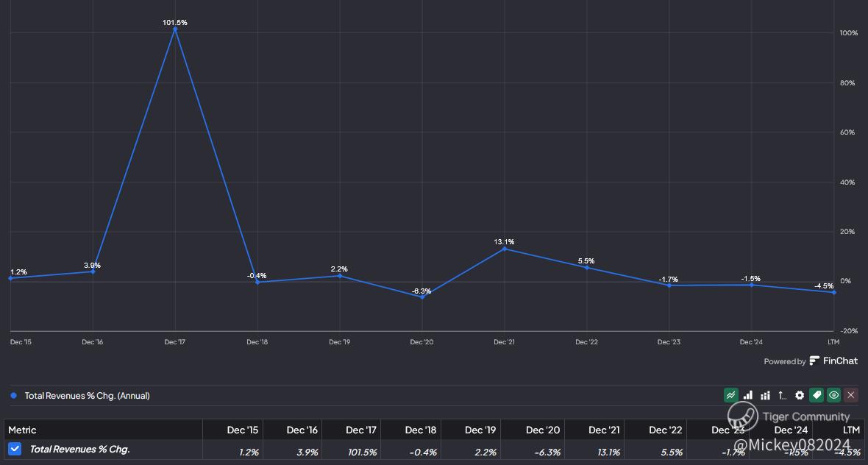Select the line chart type icon
The image size is (868, 465).
coord(730,395)
